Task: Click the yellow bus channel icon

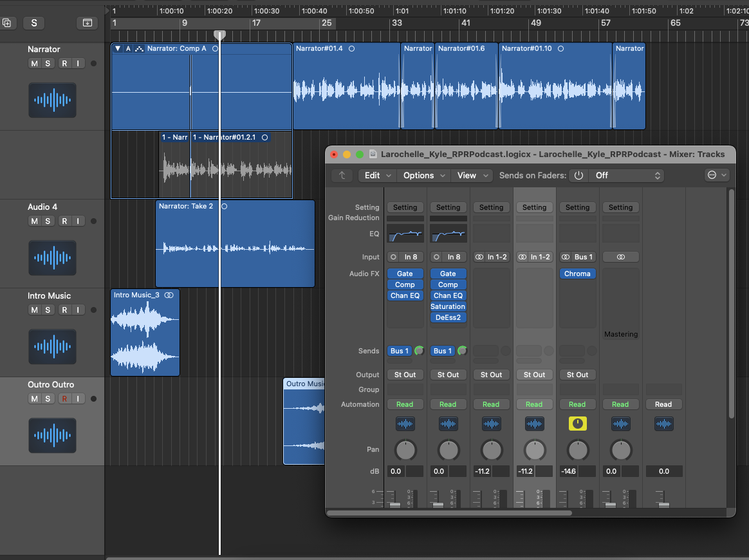Action: click(x=577, y=424)
